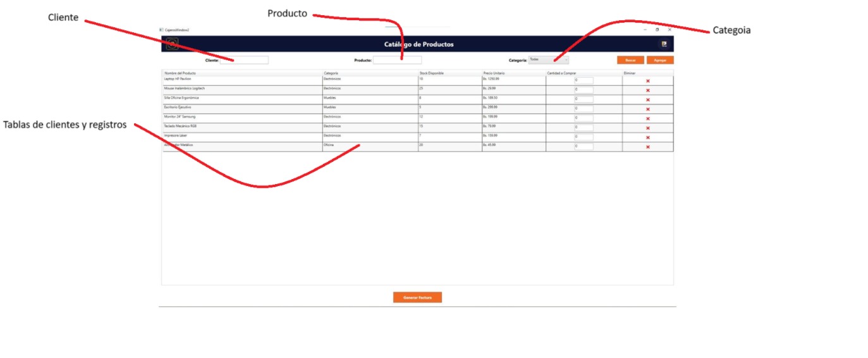Delete the Monitor 24" Samsung row
The height and width of the screenshot is (358, 868).
point(647,119)
